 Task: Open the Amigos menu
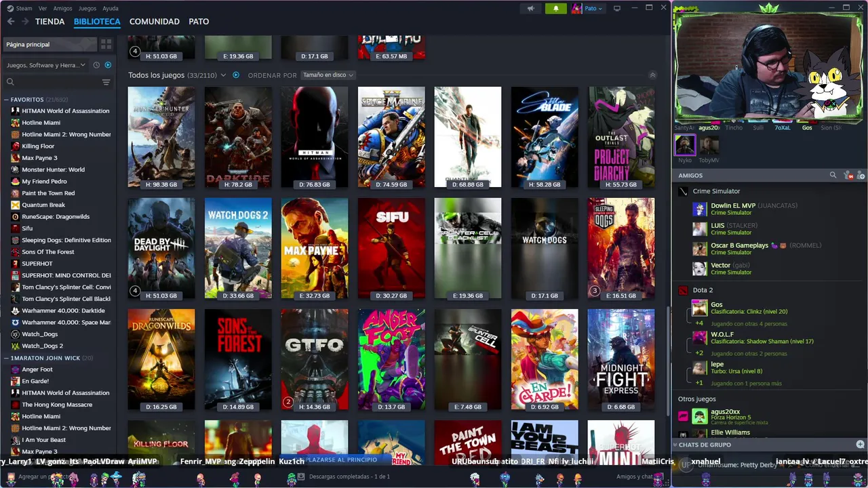tap(62, 8)
